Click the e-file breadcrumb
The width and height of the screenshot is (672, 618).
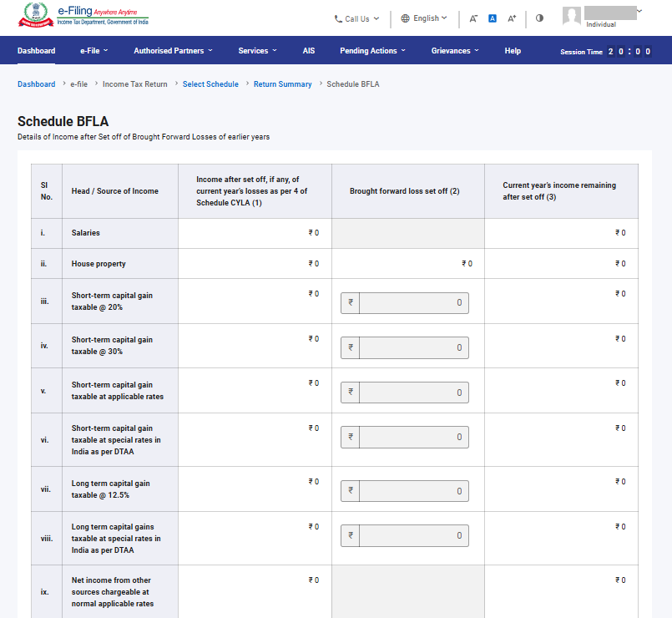click(x=78, y=84)
